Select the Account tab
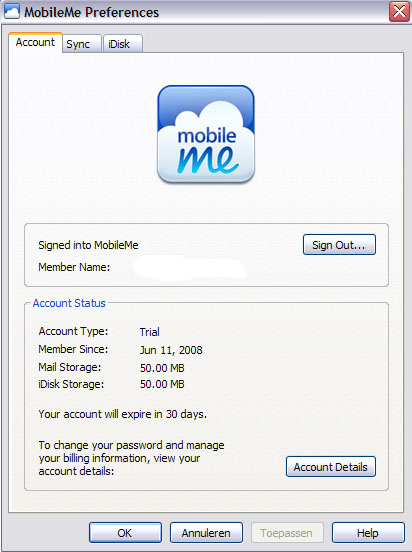The width and height of the screenshot is (412, 552). (x=36, y=43)
